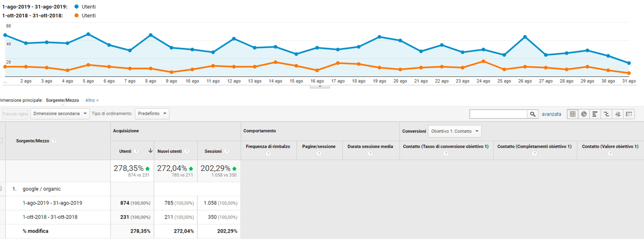644x240 pixels.
Task: Collapse the chart using bottom arrow handle
Action: pyautogui.click(x=320, y=87)
